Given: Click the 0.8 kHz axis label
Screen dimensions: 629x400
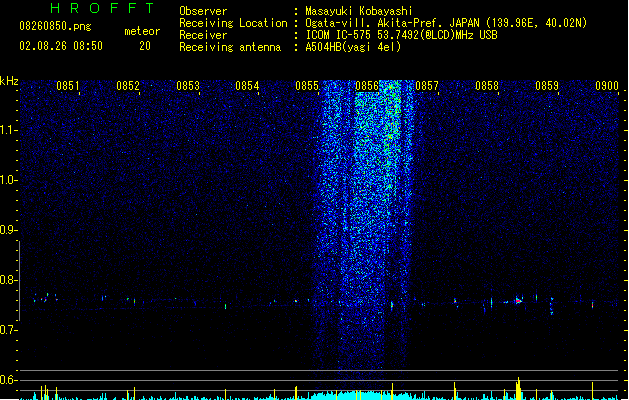Looking at the screenshot, I should click(x=8, y=280).
